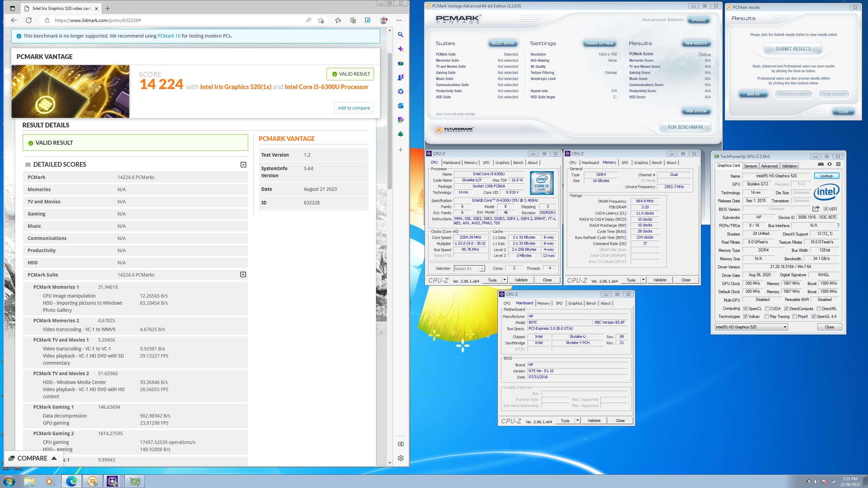
Task: Open the Collections icon in Edge toolbar
Action: [353, 20]
